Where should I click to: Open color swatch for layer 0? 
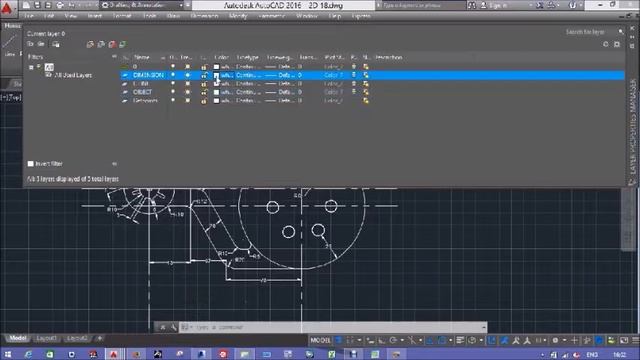tap(216, 67)
